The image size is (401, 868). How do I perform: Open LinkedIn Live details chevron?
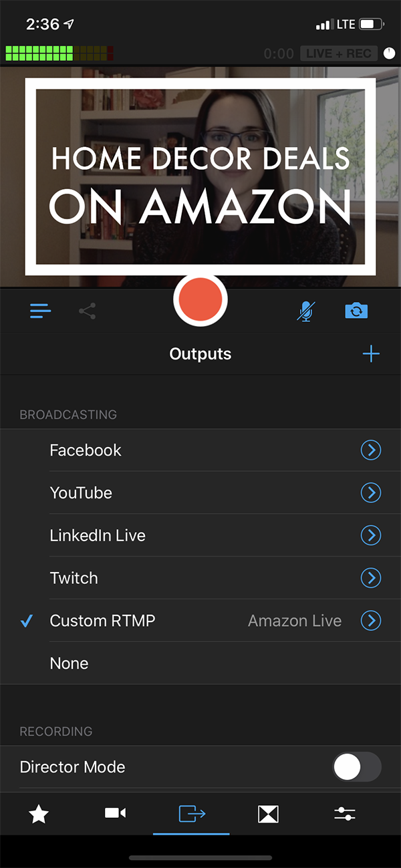[x=371, y=535]
